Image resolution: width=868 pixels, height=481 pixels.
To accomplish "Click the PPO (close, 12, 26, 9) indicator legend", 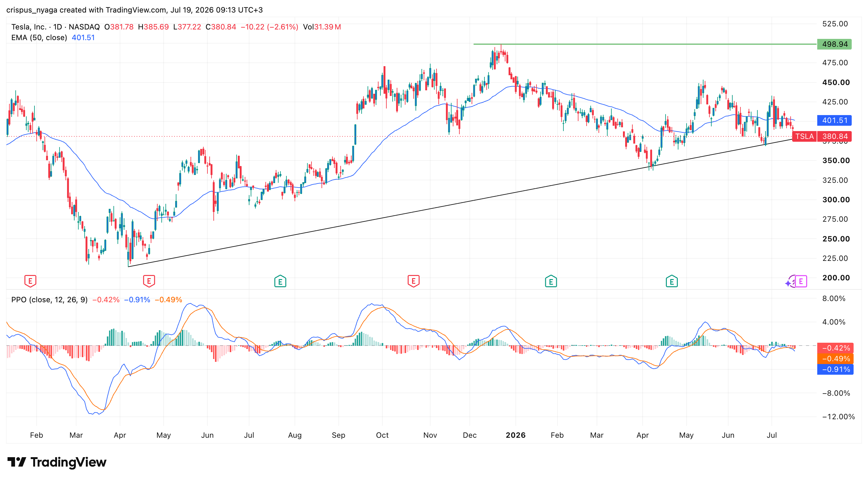I will tap(49, 300).
